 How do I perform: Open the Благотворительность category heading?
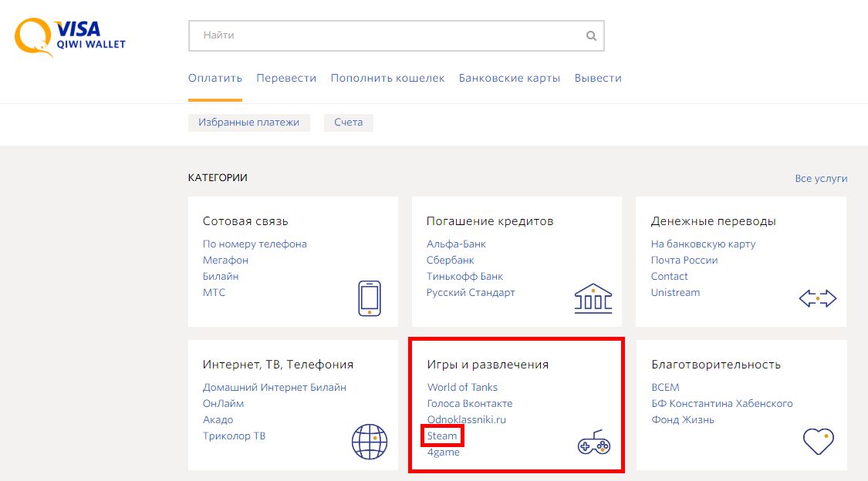pos(716,365)
